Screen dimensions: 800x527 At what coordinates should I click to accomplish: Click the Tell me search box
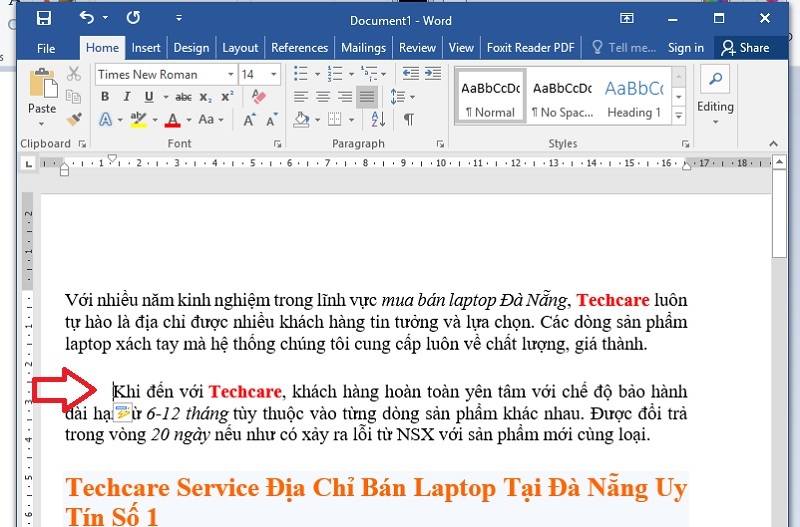coord(623,48)
